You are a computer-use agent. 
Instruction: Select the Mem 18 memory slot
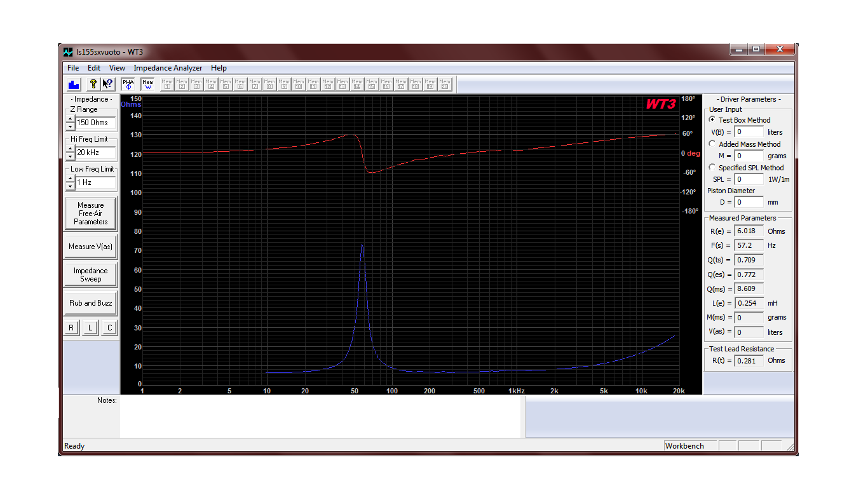pos(416,84)
